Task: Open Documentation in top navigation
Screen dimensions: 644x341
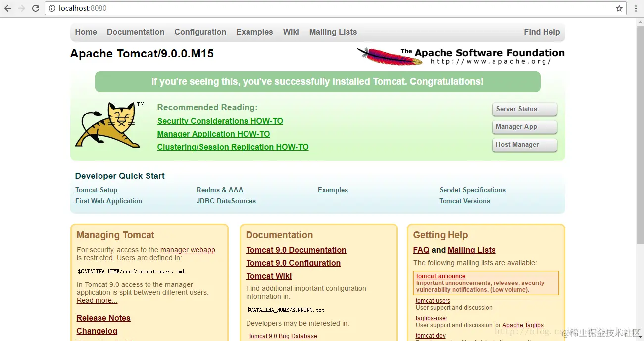Action: [136, 32]
